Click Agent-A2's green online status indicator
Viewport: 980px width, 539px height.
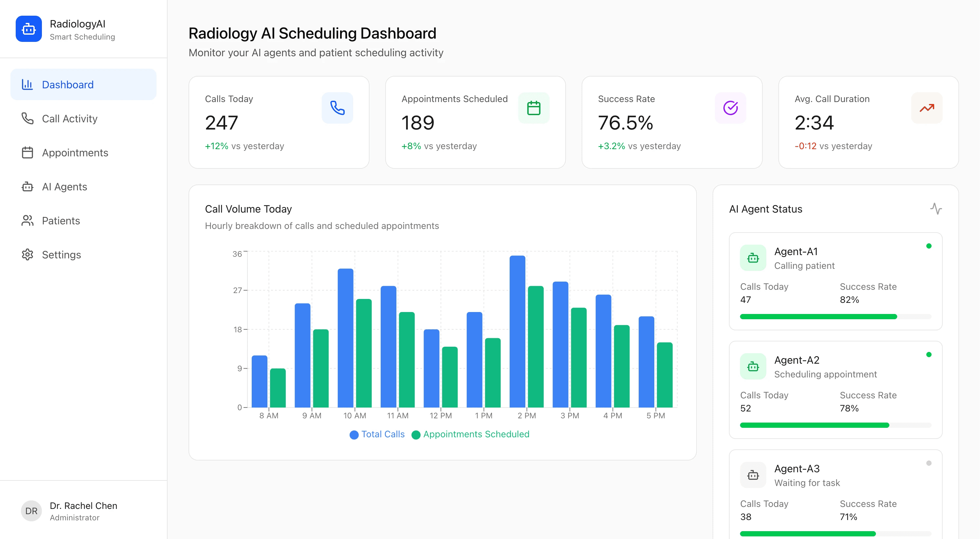[929, 355]
